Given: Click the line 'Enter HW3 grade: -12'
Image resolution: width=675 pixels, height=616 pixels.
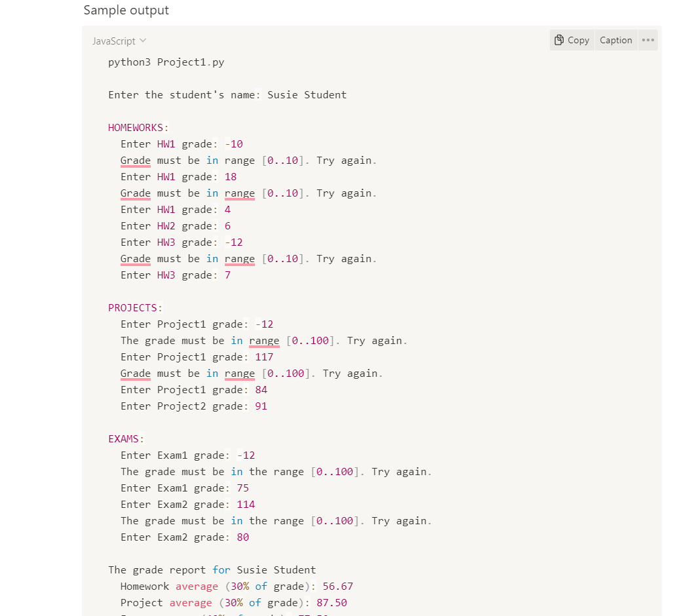Looking at the screenshot, I should 182,242.
